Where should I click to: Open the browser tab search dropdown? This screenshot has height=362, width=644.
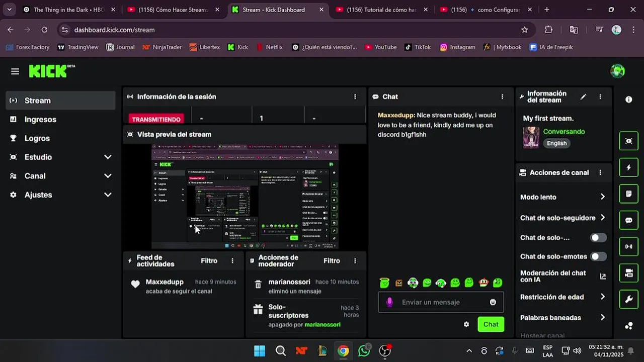[9, 10]
